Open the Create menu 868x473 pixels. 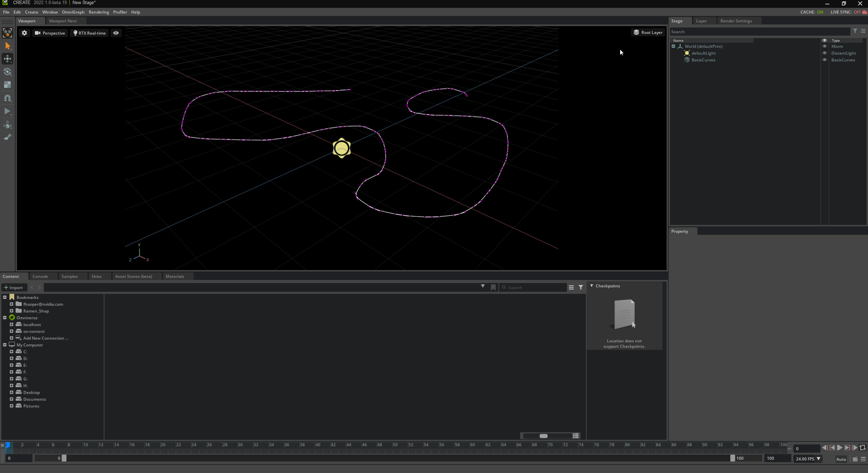tap(32, 12)
